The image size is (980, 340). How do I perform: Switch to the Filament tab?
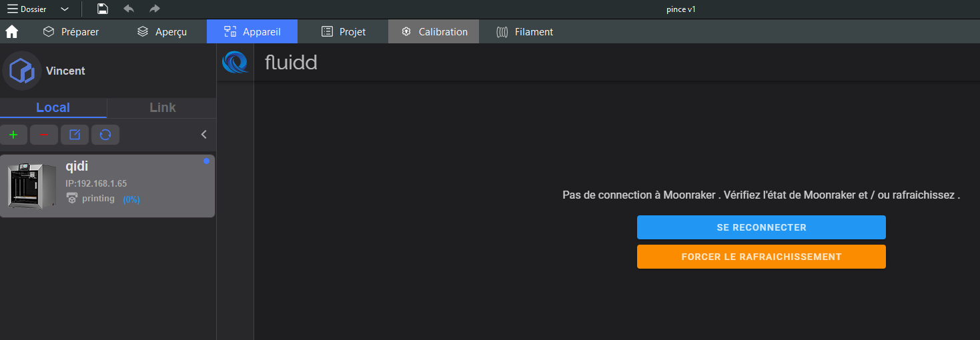point(525,31)
